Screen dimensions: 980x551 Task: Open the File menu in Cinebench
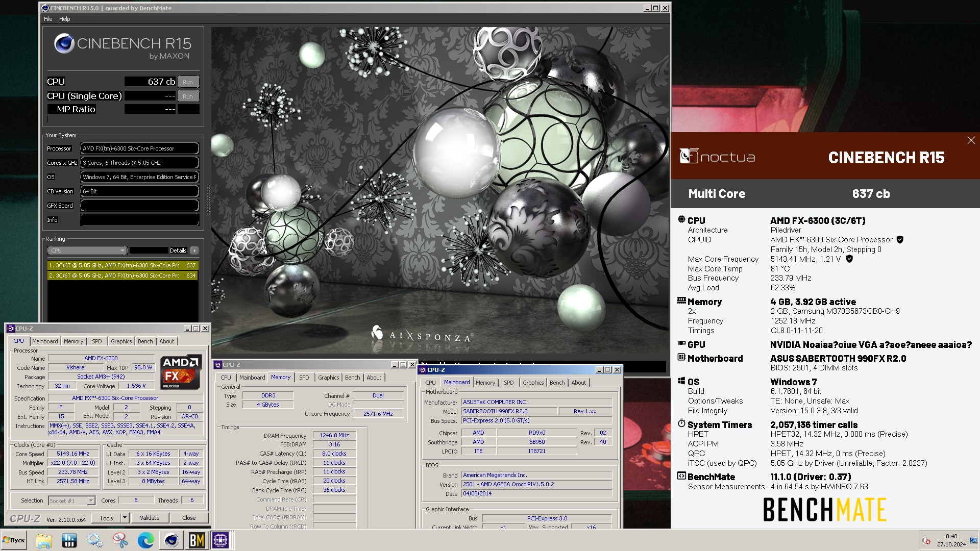(x=48, y=19)
